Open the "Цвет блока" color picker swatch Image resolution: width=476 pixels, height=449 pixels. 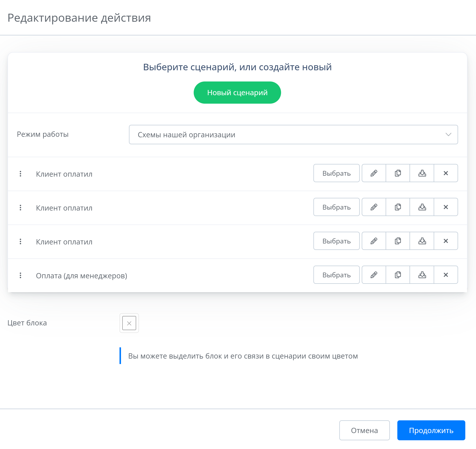pyautogui.click(x=129, y=323)
